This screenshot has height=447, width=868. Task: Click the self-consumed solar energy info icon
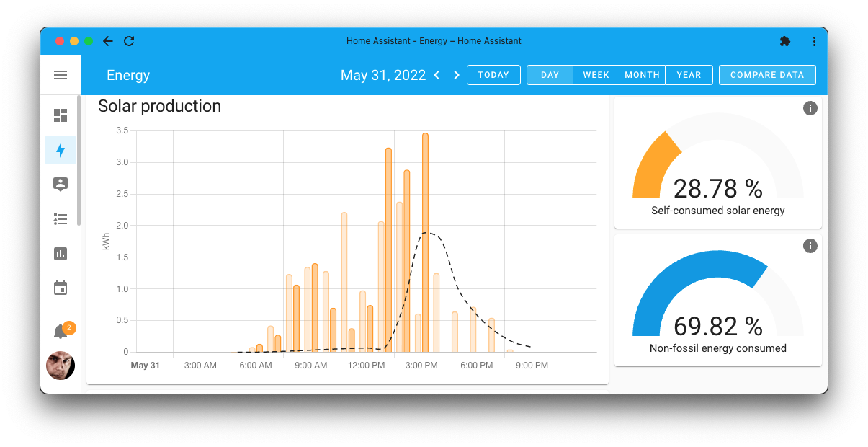(810, 108)
